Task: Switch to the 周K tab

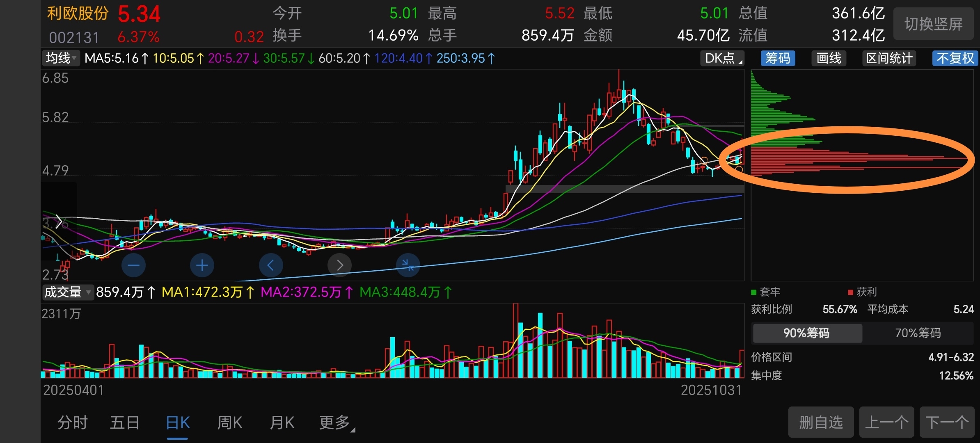Action: pyautogui.click(x=230, y=422)
